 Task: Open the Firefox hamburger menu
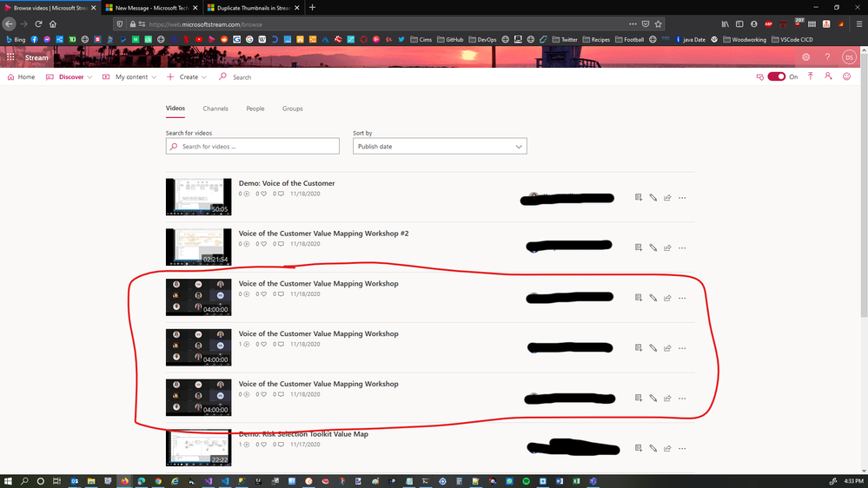click(859, 23)
